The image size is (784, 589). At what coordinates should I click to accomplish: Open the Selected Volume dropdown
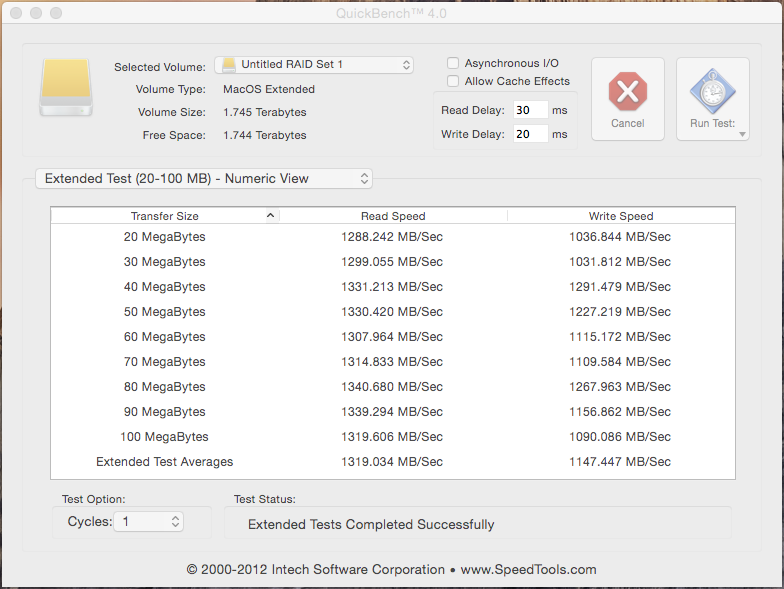(314, 65)
